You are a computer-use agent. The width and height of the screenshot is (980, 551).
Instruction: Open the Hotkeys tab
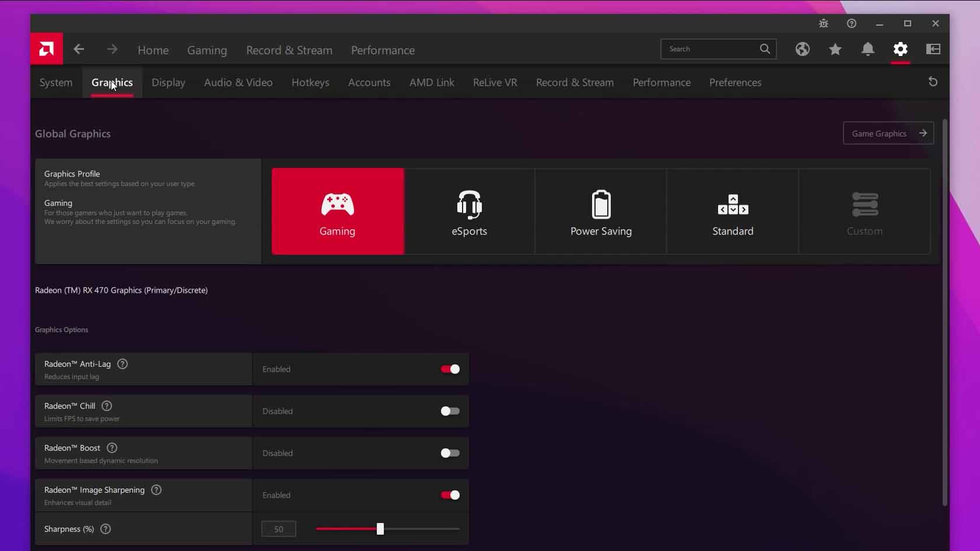pos(310,82)
